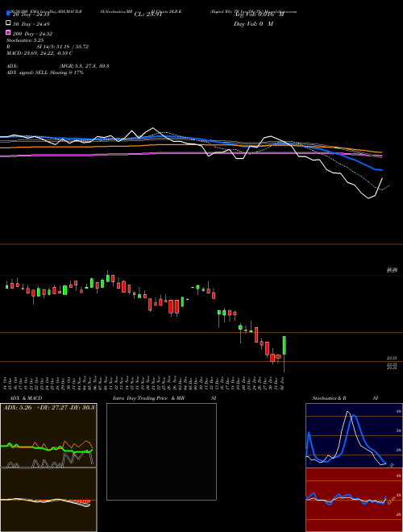The height and width of the screenshot is (532, 403).
Task: Click the 'CL: 23.91' closing price label
Action: [148, 15]
